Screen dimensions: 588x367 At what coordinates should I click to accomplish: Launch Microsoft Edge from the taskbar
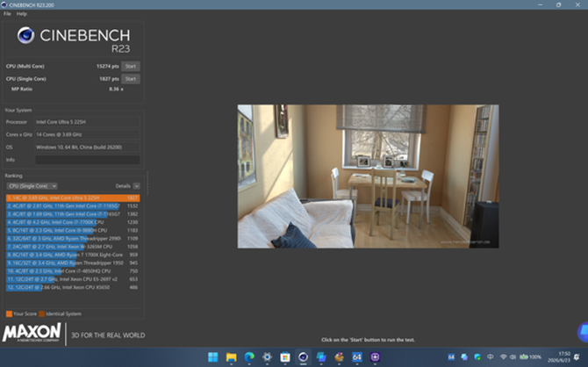tap(249, 356)
